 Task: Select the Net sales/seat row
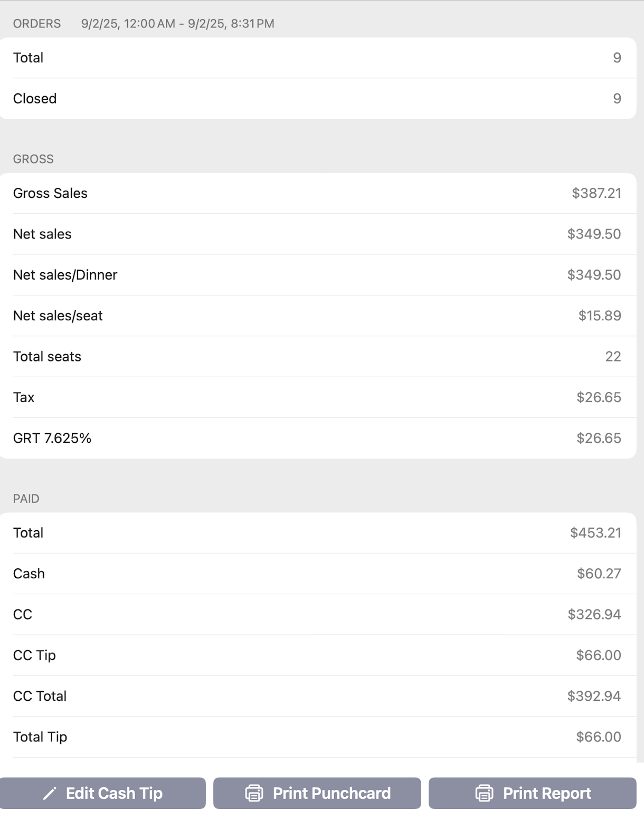(317, 316)
